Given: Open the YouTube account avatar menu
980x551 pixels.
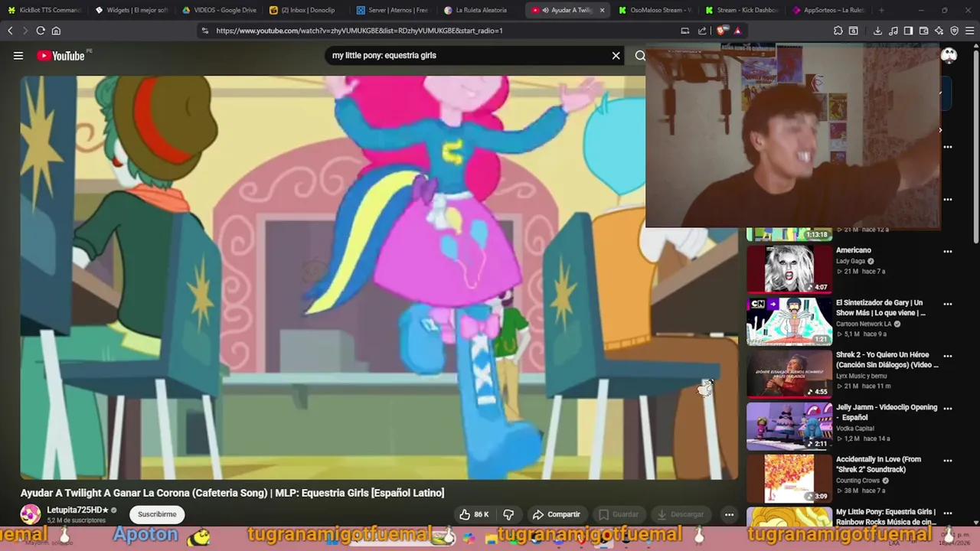Looking at the screenshot, I should pyautogui.click(x=949, y=55).
